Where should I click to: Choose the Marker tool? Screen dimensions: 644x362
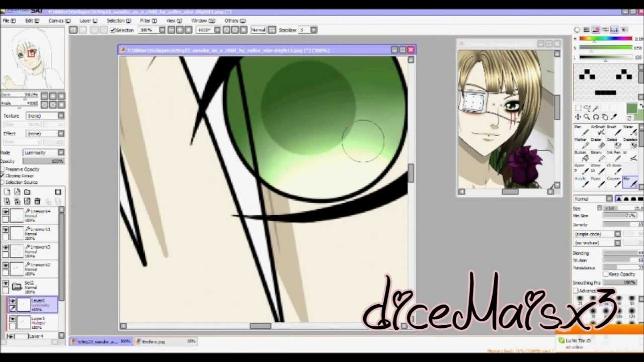coord(581,143)
